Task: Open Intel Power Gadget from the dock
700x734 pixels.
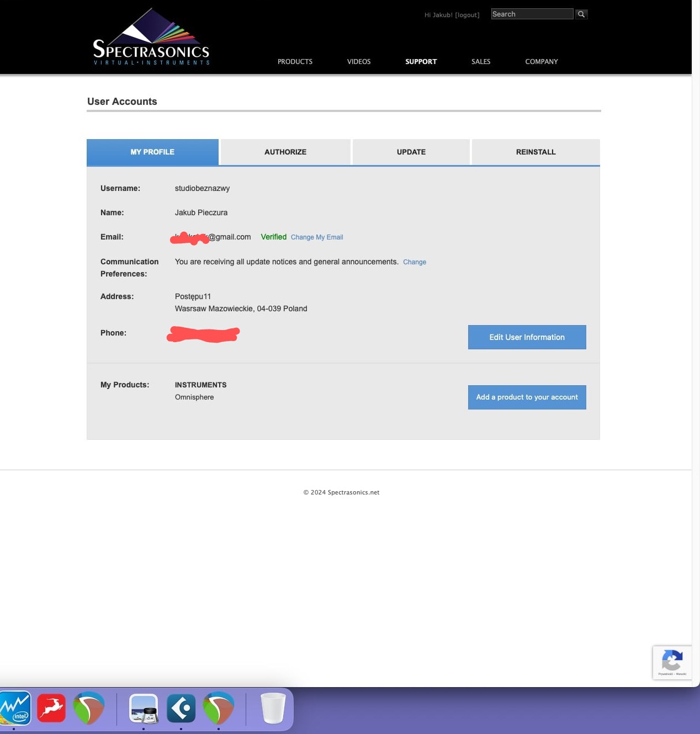Action: coord(15,708)
